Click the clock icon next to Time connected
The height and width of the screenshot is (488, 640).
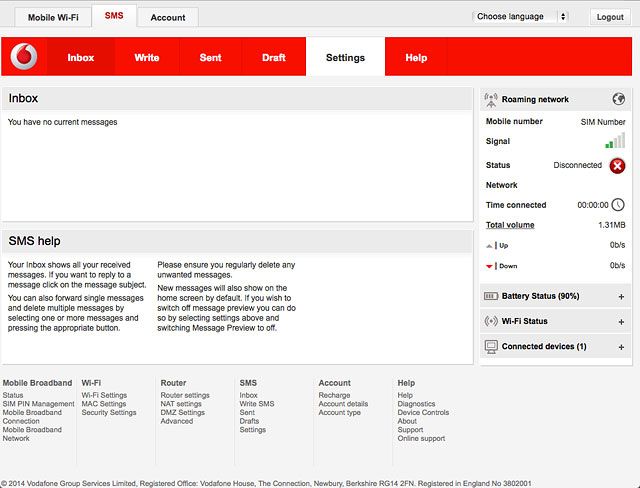618,205
